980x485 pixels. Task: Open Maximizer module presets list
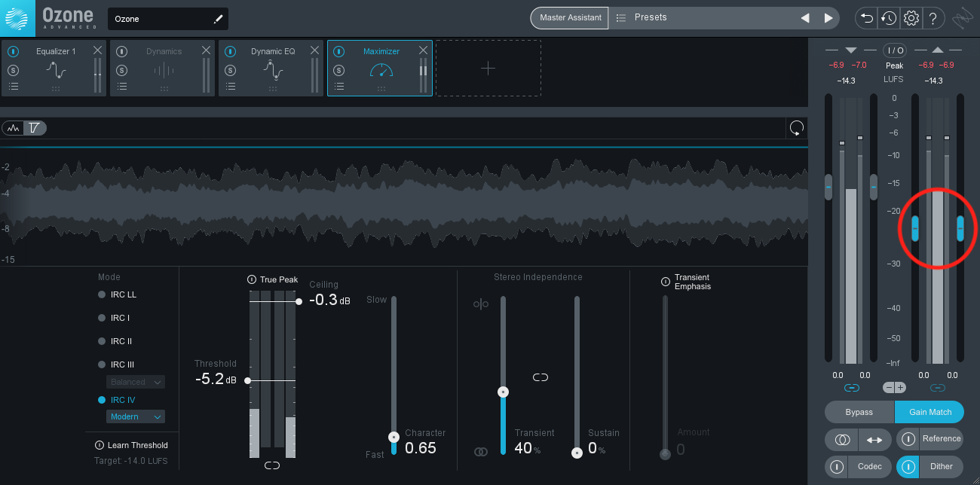[339, 87]
